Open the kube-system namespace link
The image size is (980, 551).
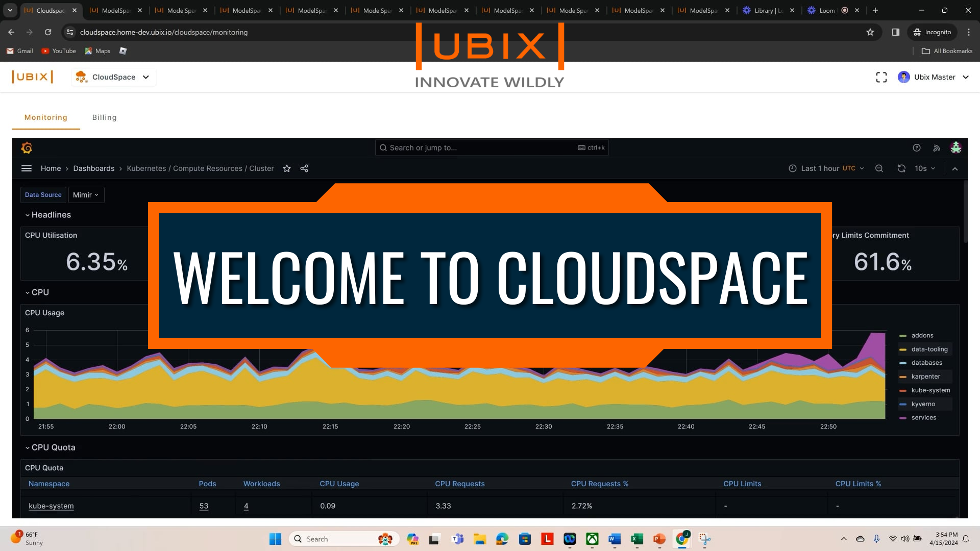pos(51,506)
